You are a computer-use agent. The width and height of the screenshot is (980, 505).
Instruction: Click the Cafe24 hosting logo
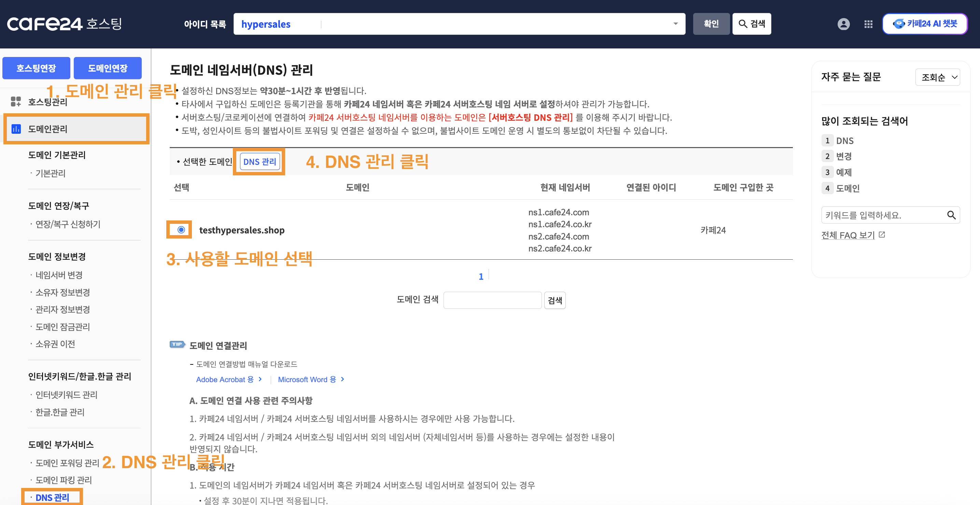(x=64, y=24)
